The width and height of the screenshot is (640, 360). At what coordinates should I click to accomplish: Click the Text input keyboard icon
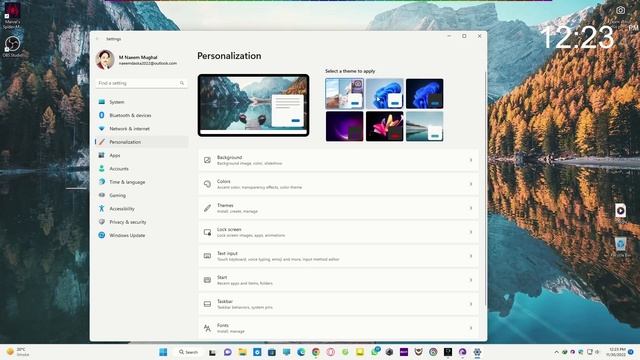click(x=207, y=256)
